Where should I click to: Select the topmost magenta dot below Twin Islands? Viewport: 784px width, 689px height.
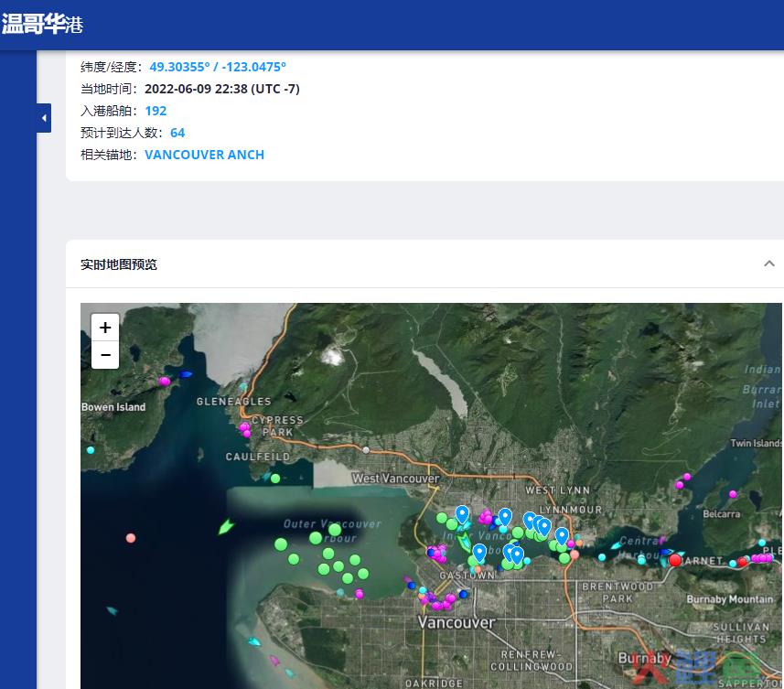[x=687, y=477]
